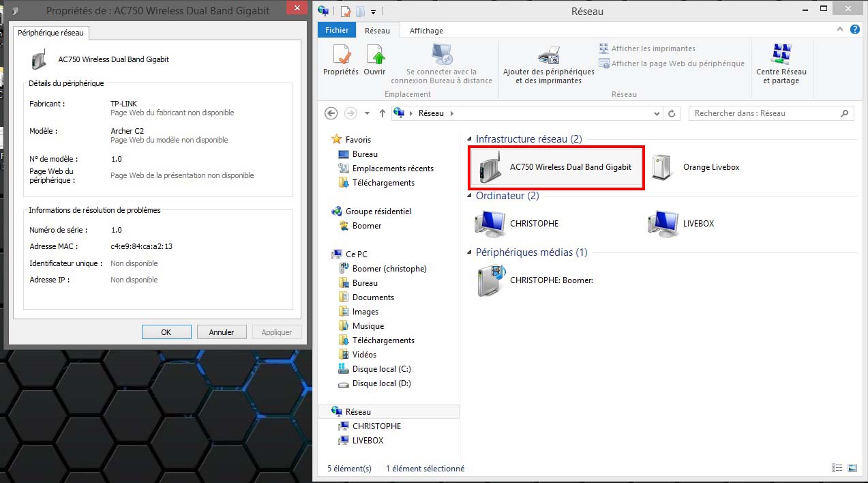Select Boomer under Groupe résidentiel
This screenshot has width=868, height=483.
coord(361,226)
